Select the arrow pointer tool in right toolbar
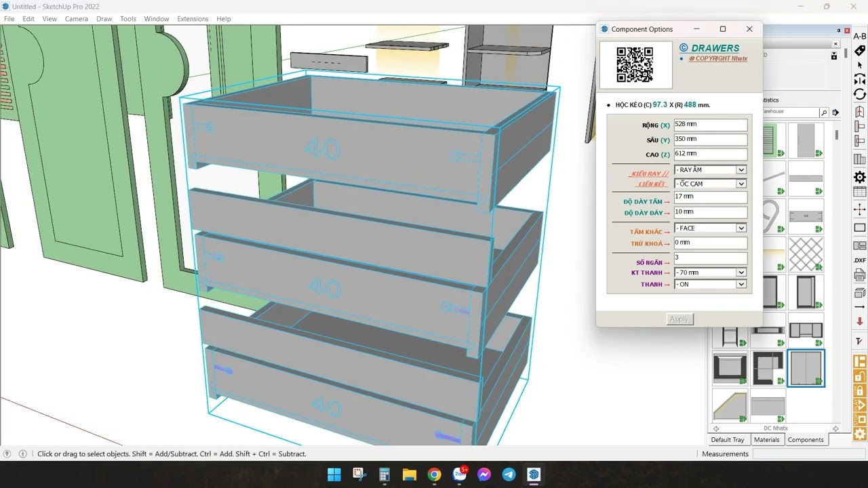Viewport: 868px width, 488px height. click(x=859, y=65)
